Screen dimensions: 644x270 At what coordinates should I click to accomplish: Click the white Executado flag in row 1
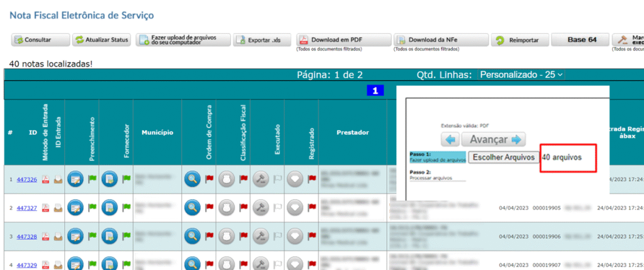tap(277, 180)
